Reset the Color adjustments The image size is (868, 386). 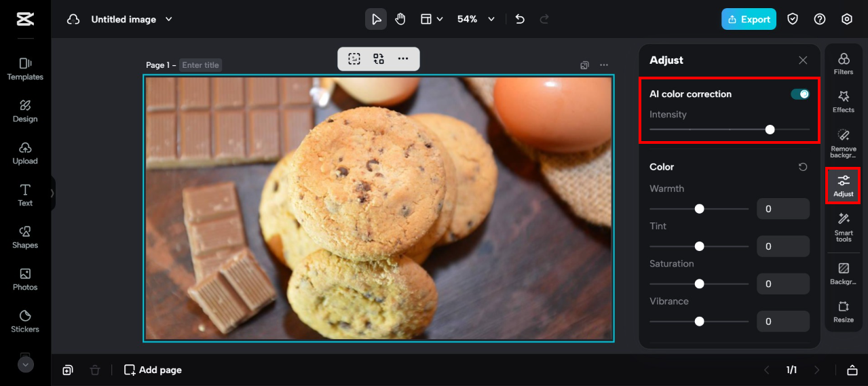click(x=803, y=167)
